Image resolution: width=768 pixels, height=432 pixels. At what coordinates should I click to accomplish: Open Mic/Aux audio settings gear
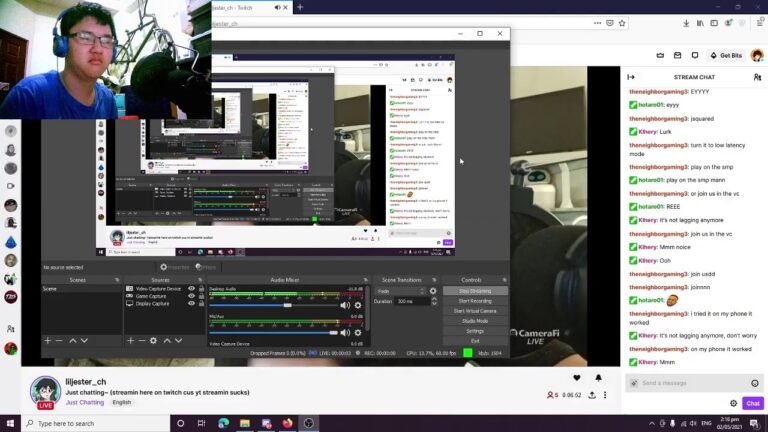click(x=358, y=333)
